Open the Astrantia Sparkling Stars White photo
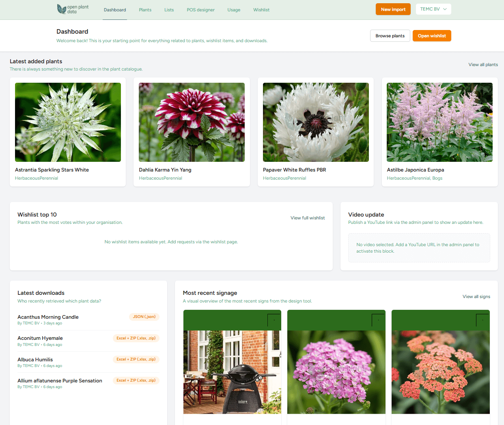Image resolution: width=504 pixels, height=425 pixels. click(x=68, y=122)
